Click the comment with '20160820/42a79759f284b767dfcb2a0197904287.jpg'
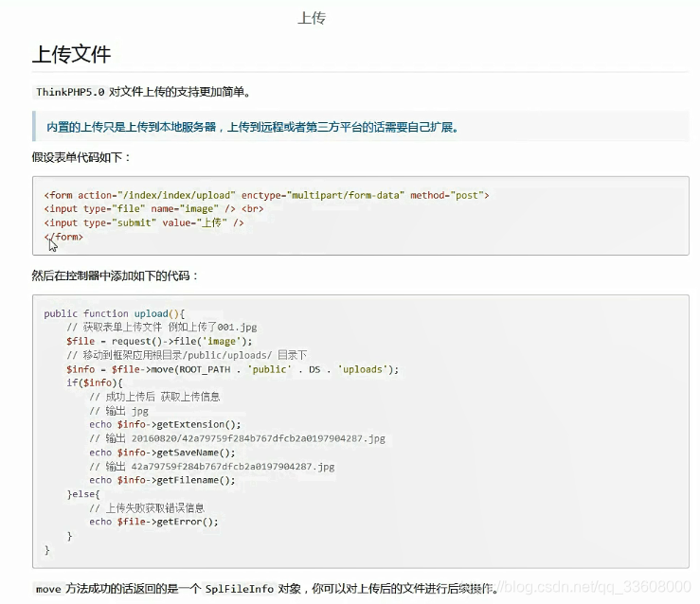The width and height of the screenshot is (700, 604). [x=237, y=438]
